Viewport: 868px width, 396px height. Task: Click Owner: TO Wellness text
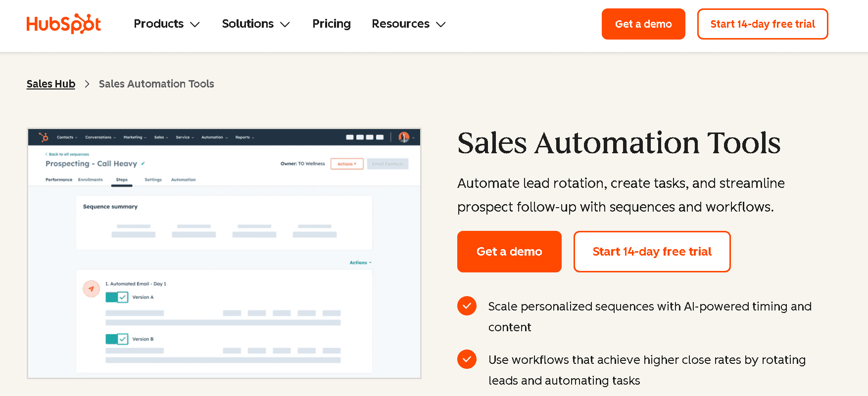(303, 164)
